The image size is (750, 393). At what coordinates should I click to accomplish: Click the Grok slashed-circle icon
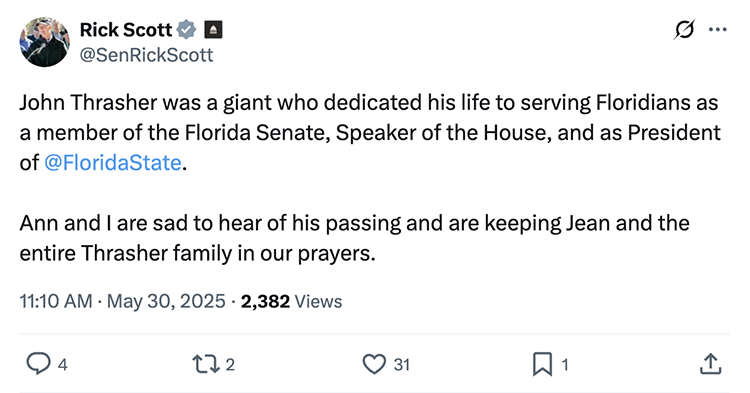684,30
